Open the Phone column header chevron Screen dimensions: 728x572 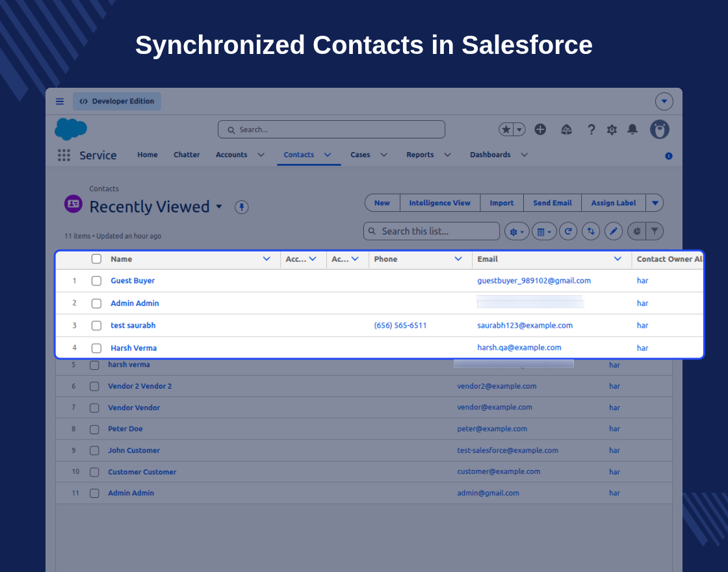[458, 259]
